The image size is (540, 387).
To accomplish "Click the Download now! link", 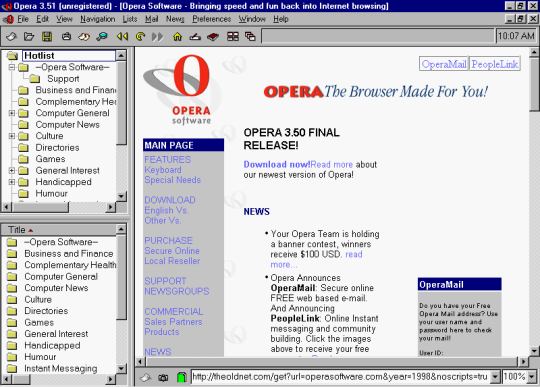I will 277,165.
